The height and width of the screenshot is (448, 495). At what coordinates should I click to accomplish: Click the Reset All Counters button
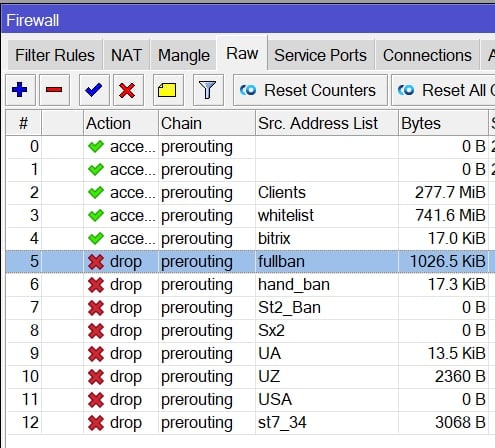(443, 90)
